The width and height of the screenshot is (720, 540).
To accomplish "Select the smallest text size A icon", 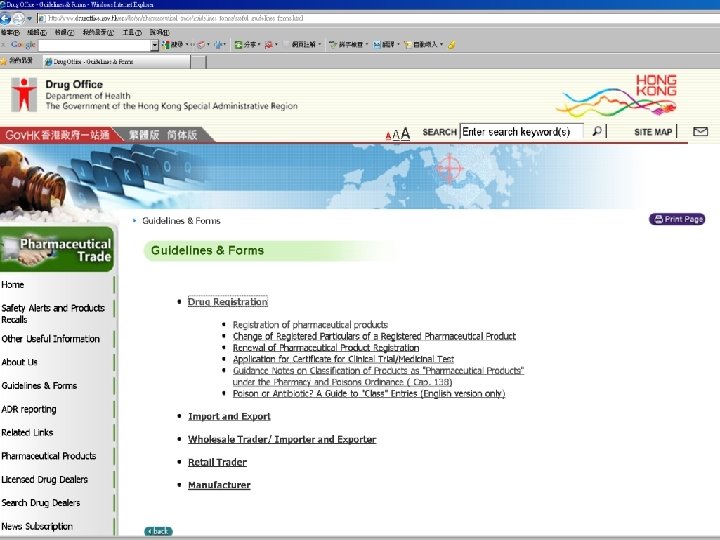I will 388,136.
